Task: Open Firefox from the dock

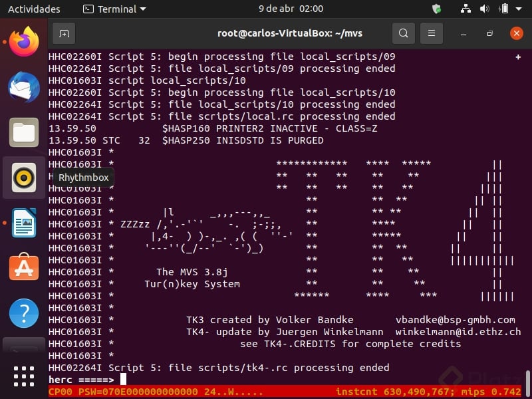Action: (x=24, y=42)
